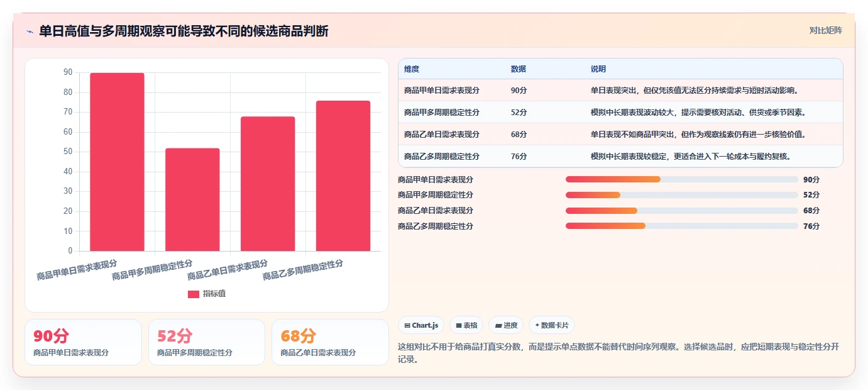Viewport: 868px width, 390px height.
Task: Click the 对比矩阵 label in the header
Action: click(x=825, y=30)
